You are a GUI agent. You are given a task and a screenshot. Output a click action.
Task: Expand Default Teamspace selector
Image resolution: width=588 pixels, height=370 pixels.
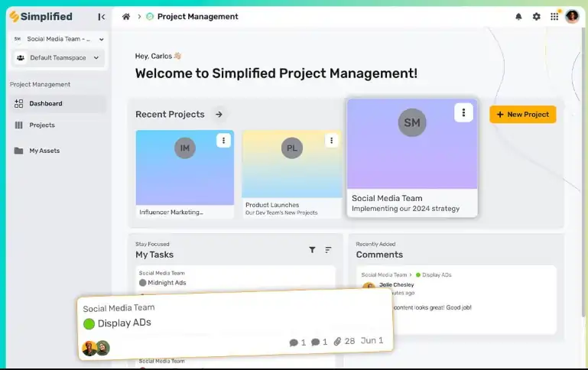[x=58, y=58]
